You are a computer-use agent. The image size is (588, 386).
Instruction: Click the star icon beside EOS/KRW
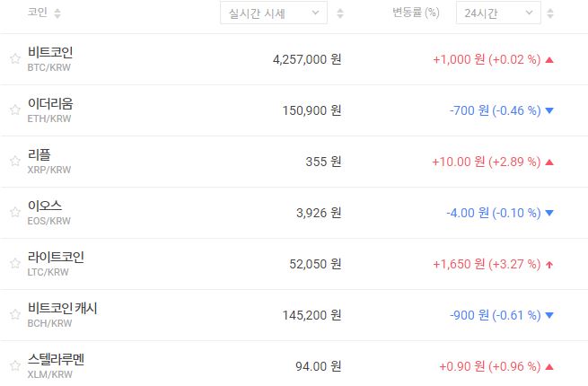pos(14,213)
